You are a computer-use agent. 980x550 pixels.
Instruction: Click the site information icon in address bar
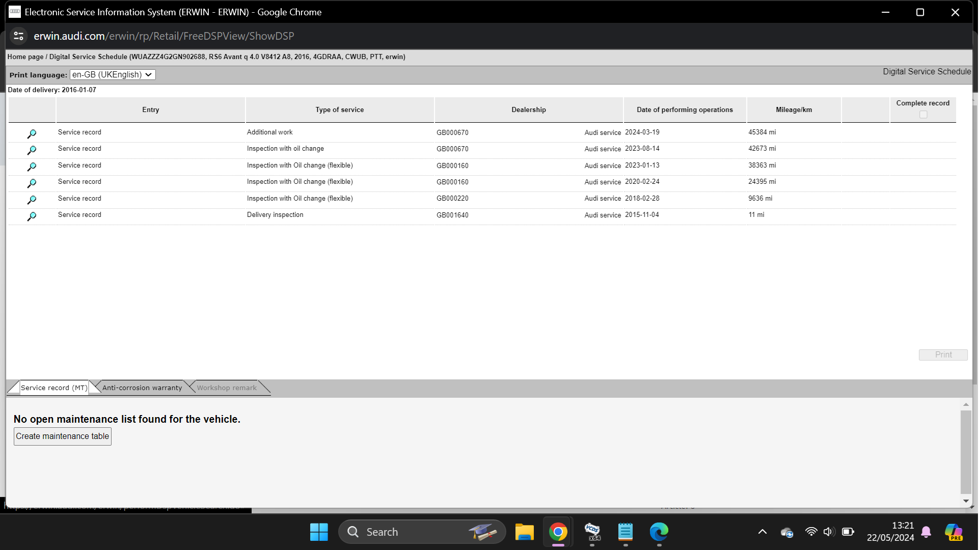(x=19, y=36)
